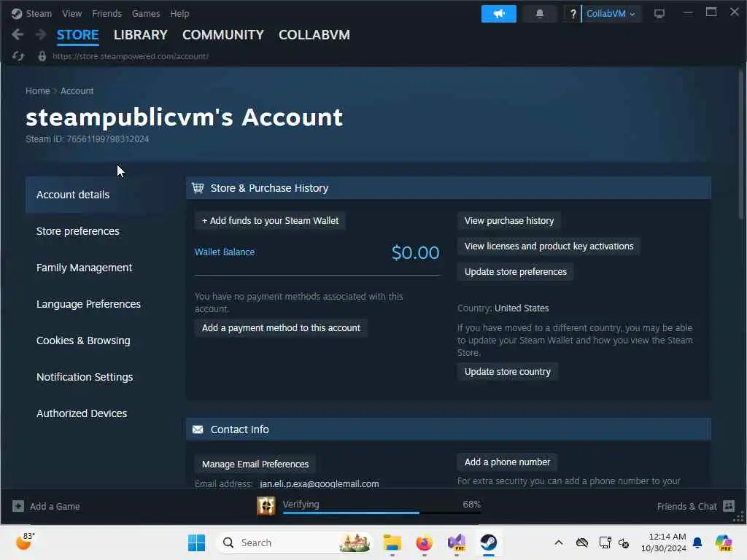Image resolution: width=747 pixels, height=560 pixels.
Task: Click the Account breadcrumb link
Action: 77,91
